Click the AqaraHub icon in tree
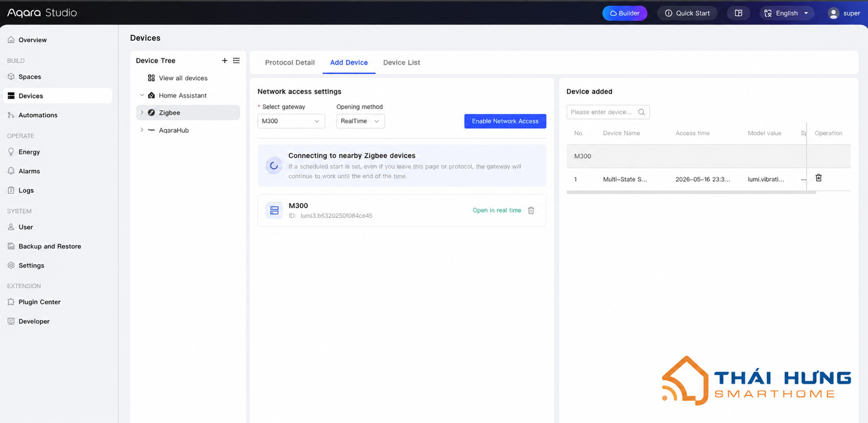This screenshot has width=868, height=423. tap(151, 130)
